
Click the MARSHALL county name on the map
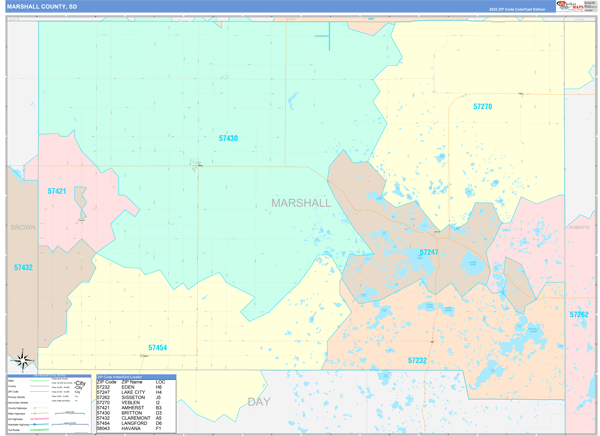(300, 203)
